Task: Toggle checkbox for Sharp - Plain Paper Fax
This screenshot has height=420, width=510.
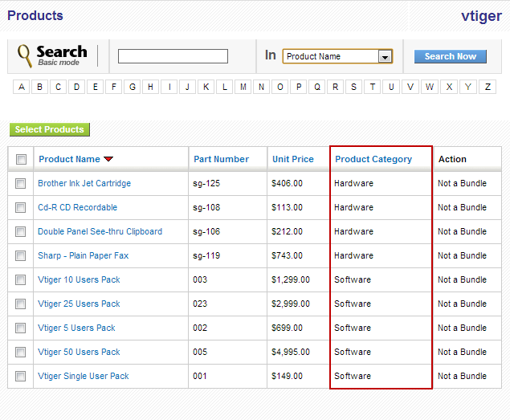Action: click(21, 255)
